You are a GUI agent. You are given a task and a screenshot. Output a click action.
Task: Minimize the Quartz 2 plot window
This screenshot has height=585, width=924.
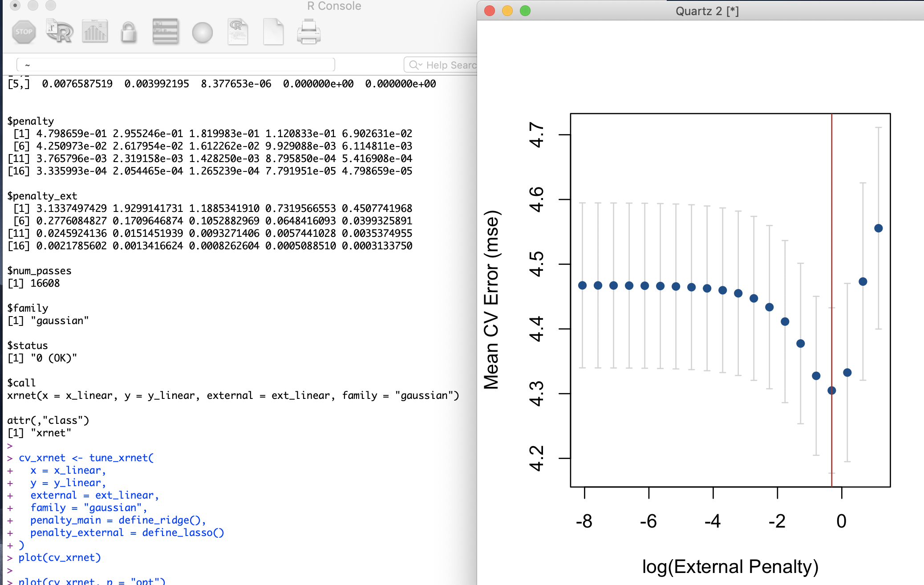pyautogui.click(x=507, y=11)
